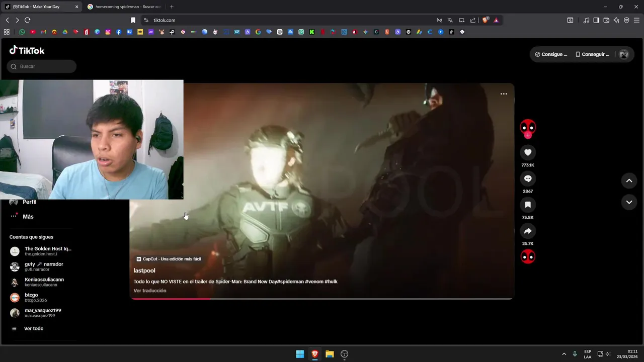644x362 pixels.
Task: Click the CapCut editing label
Action: click(x=169, y=259)
